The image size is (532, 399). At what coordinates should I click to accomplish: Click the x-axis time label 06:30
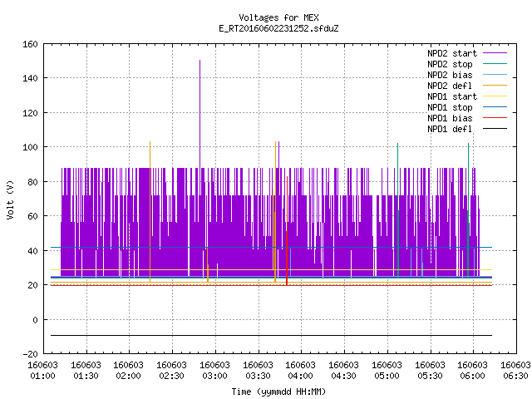pos(515,376)
